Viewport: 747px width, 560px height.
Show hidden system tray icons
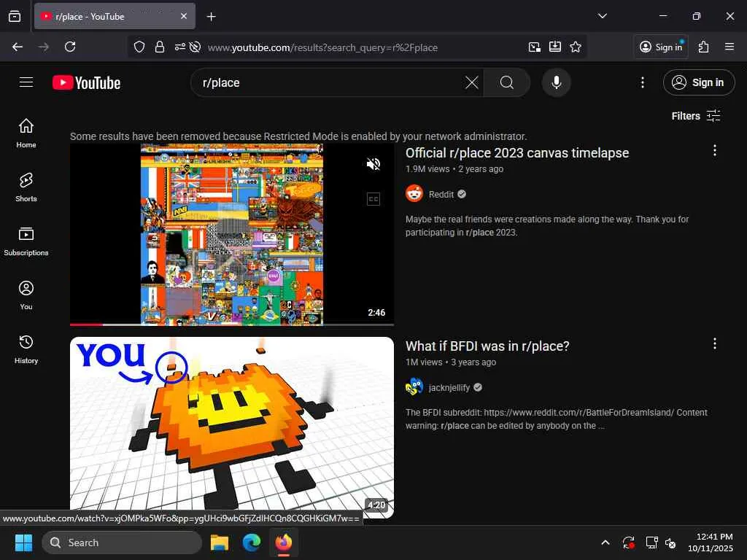[605, 542]
